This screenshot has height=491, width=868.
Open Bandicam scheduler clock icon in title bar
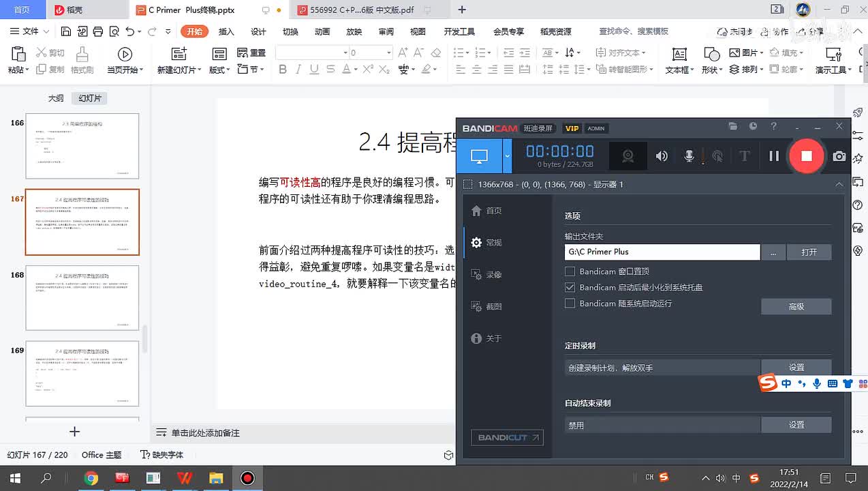click(x=753, y=127)
